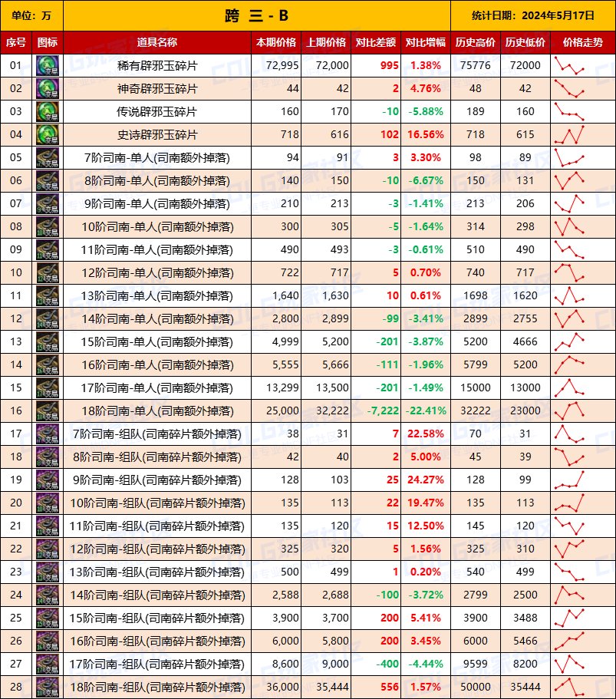Click the icon in row 16, 18阶司南-单人
This screenshot has width=616, height=699.
click(48, 410)
